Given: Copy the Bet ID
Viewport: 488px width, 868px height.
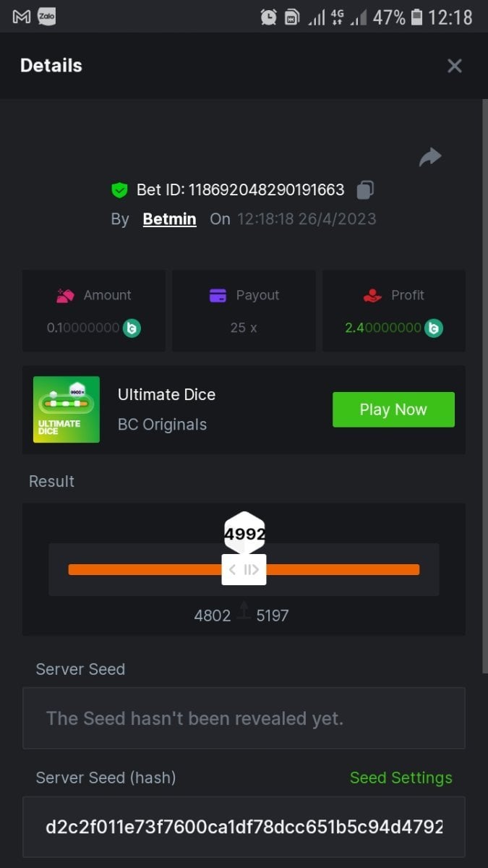Looking at the screenshot, I should click(365, 190).
